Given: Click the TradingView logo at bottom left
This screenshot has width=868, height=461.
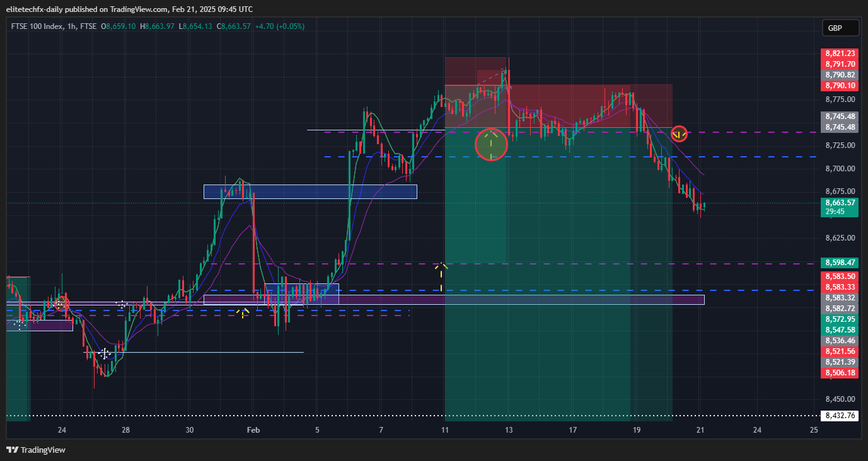Looking at the screenshot, I should point(35,450).
